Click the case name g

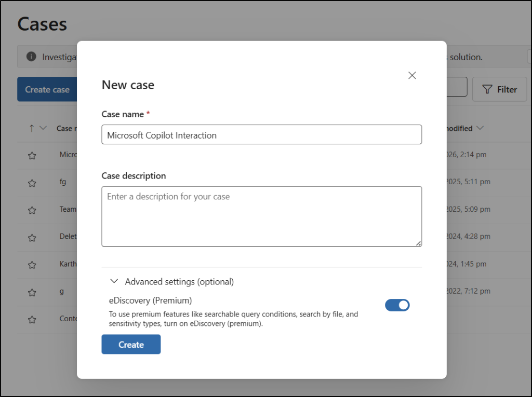tap(62, 292)
